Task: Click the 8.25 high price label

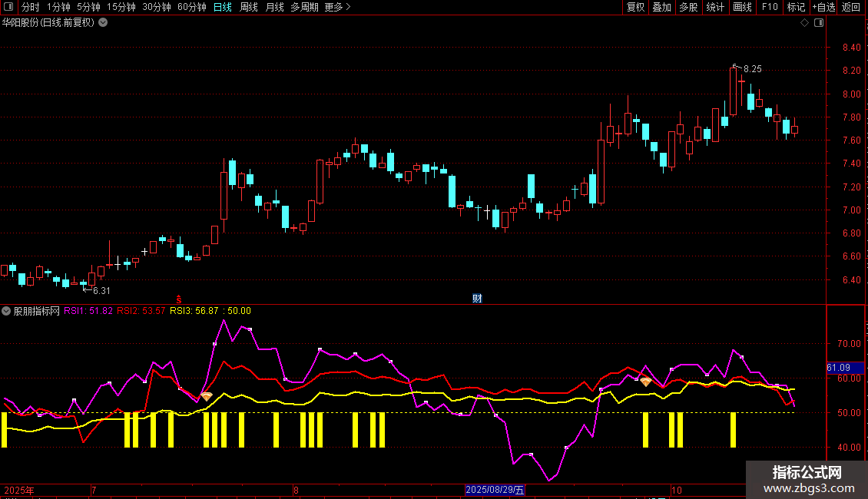Action: (752, 69)
